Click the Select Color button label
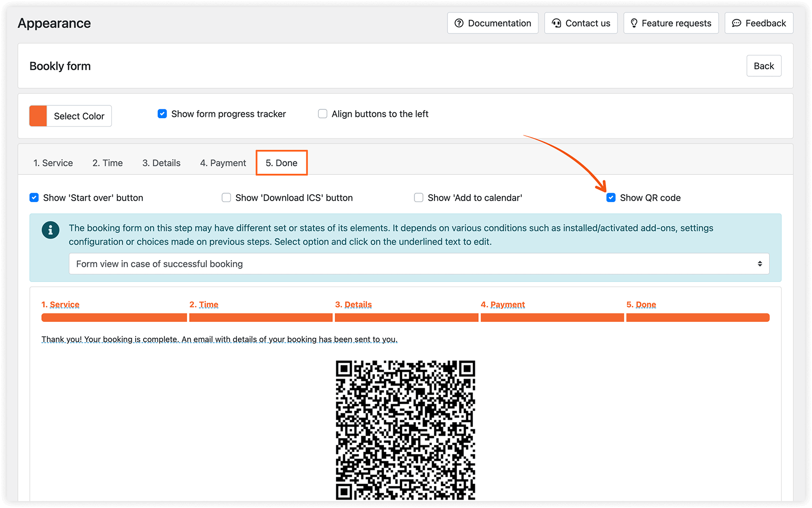812x508 pixels. 79,116
